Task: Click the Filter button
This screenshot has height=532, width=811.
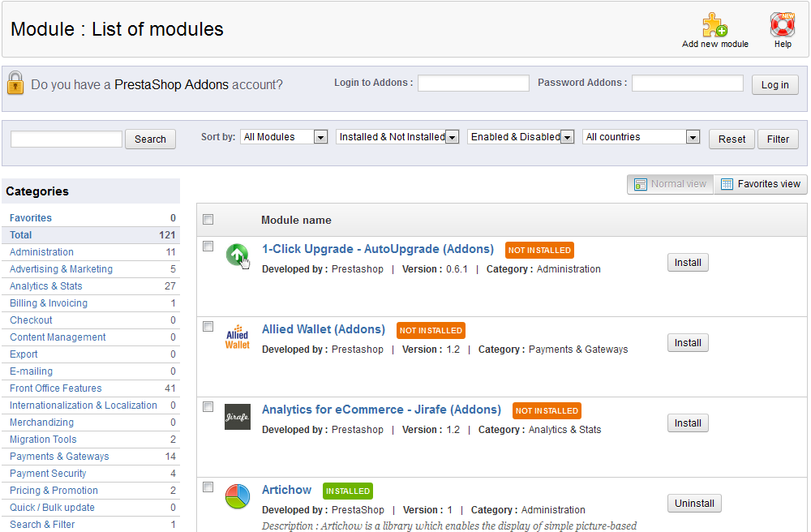Action: pyautogui.click(x=778, y=139)
